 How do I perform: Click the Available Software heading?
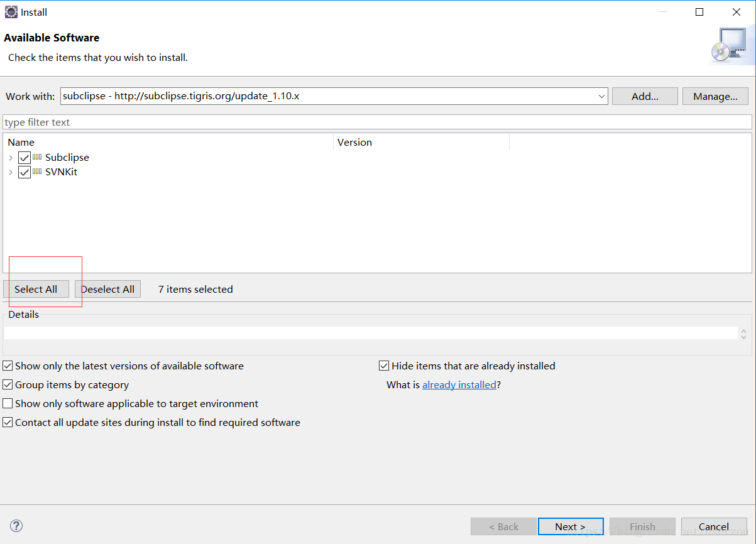point(52,38)
